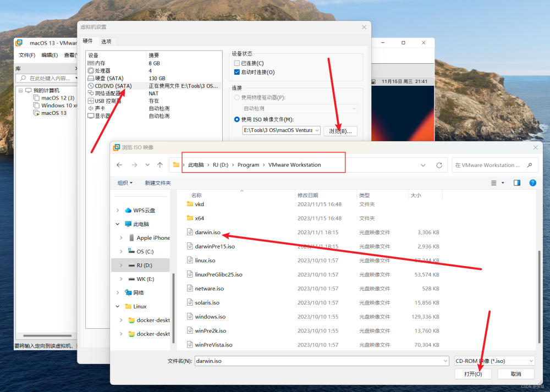
Task: Toggle the preview pane icon
Action: (516, 183)
